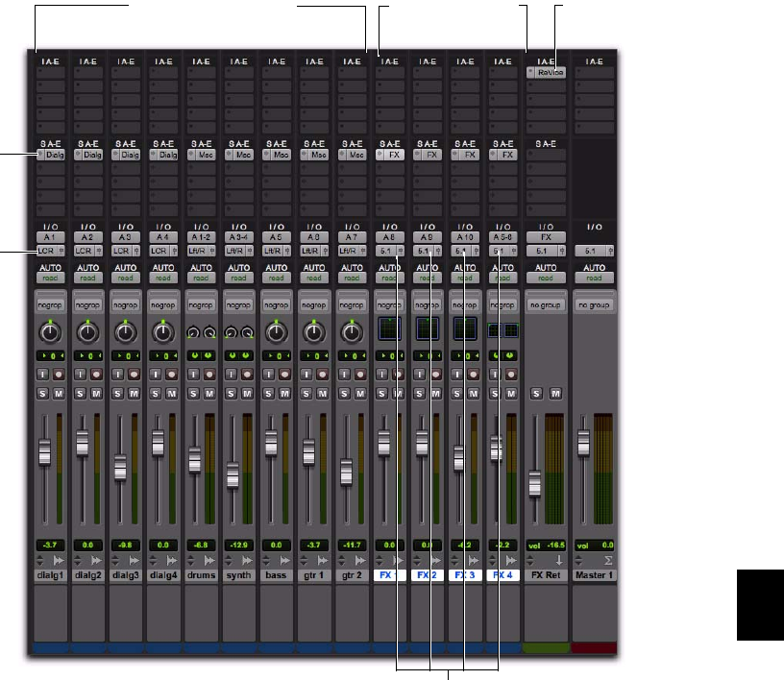Mute the FX Ret track

(x=555, y=393)
